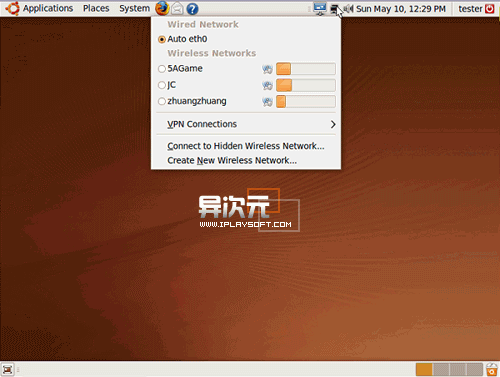Switch to the third workspace
This screenshot has width=500, height=377.
click(458, 370)
